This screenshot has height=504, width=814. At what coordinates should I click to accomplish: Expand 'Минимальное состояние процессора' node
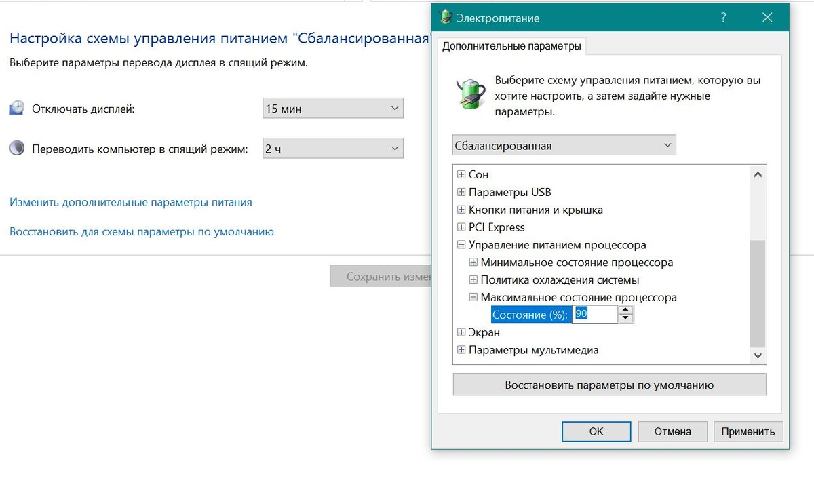coord(473,262)
